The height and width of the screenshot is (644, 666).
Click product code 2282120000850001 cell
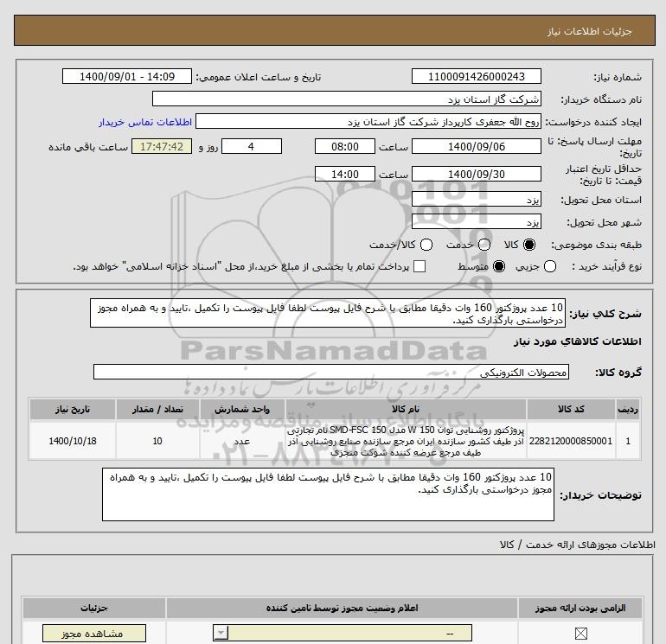tap(571, 441)
